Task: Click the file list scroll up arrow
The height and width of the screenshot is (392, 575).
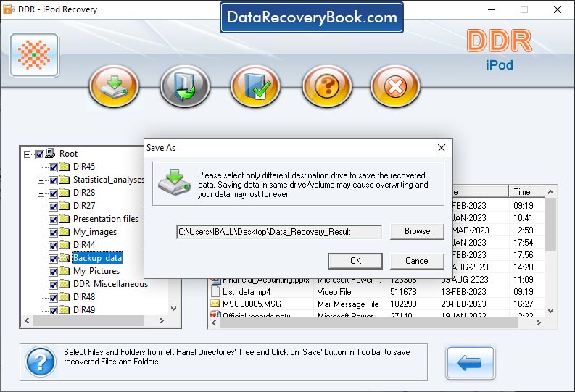Action: tap(550, 192)
